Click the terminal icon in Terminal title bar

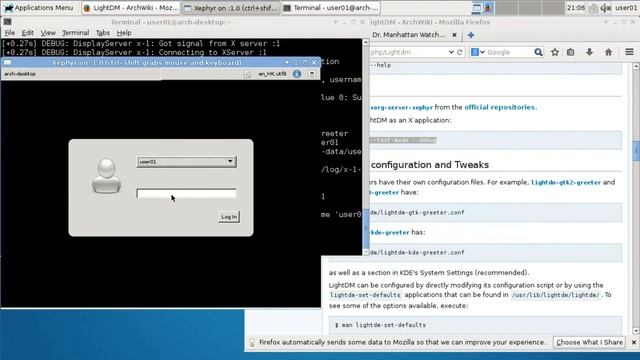point(7,22)
